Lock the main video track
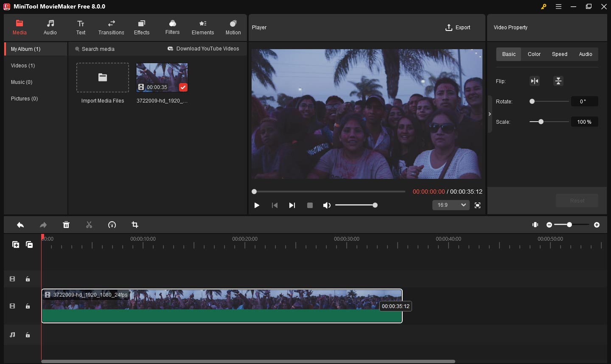 (28, 306)
